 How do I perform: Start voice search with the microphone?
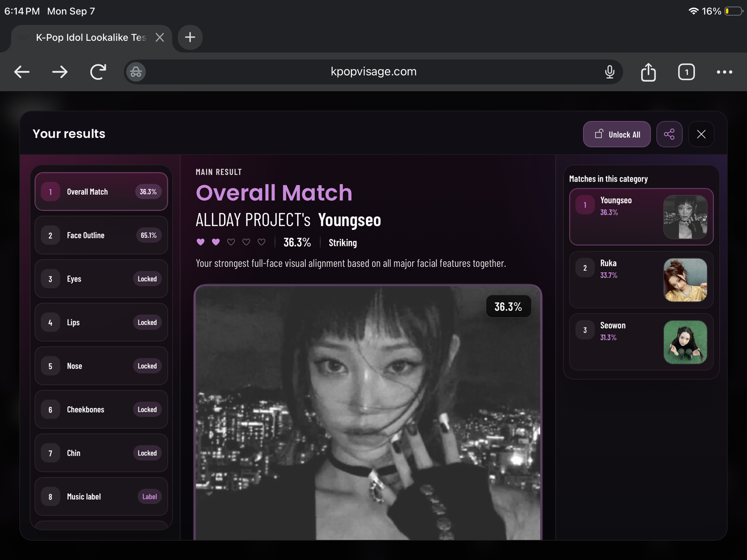click(610, 72)
